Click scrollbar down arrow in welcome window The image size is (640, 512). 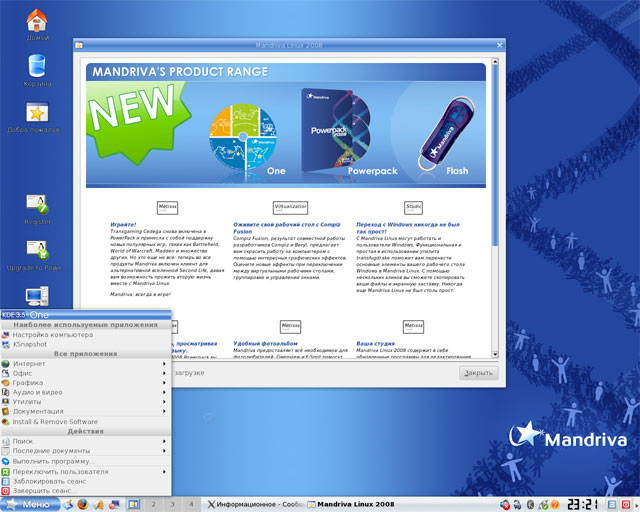[495, 354]
